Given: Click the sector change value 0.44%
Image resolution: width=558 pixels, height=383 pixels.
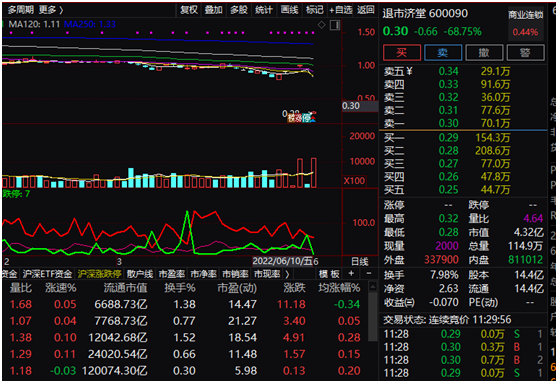Looking at the screenshot, I should click(x=525, y=32).
